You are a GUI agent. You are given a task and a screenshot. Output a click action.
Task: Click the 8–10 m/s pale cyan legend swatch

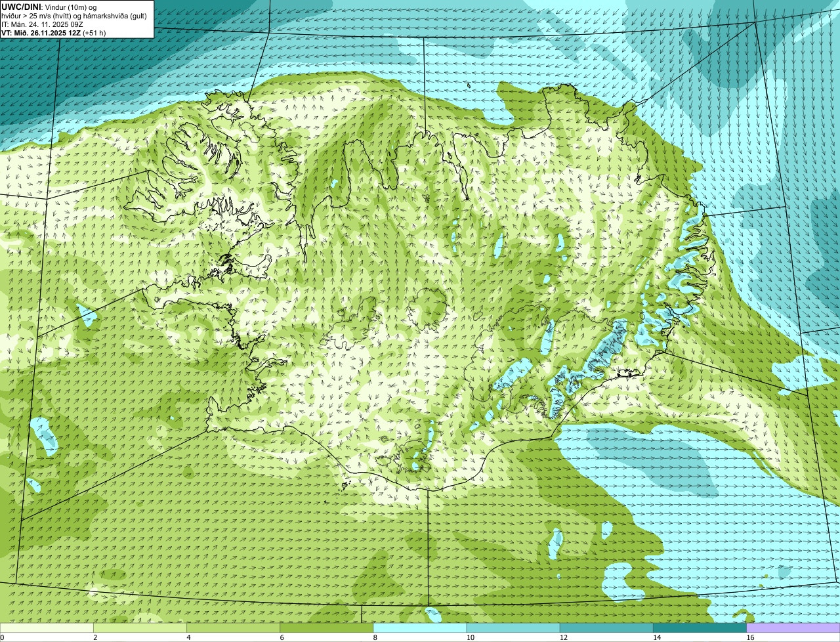click(x=420, y=628)
